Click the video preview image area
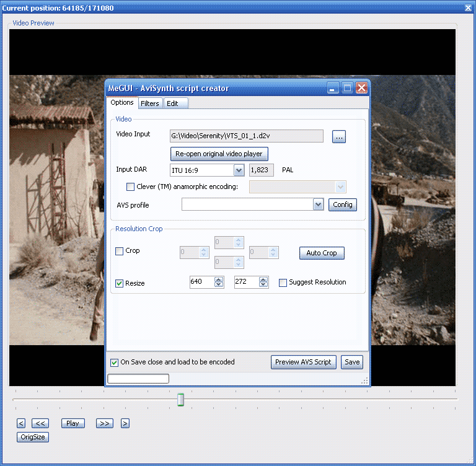 click(232, 208)
